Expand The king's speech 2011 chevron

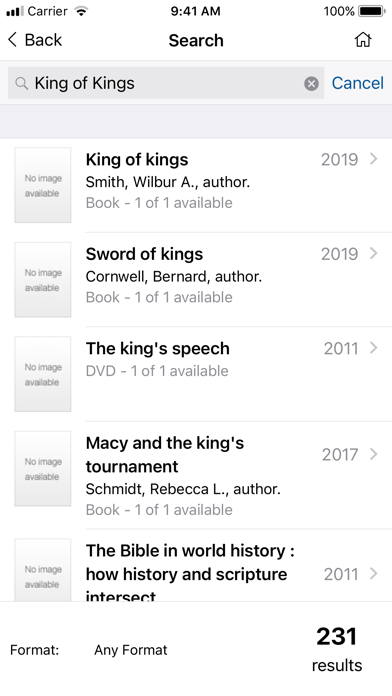(x=373, y=348)
